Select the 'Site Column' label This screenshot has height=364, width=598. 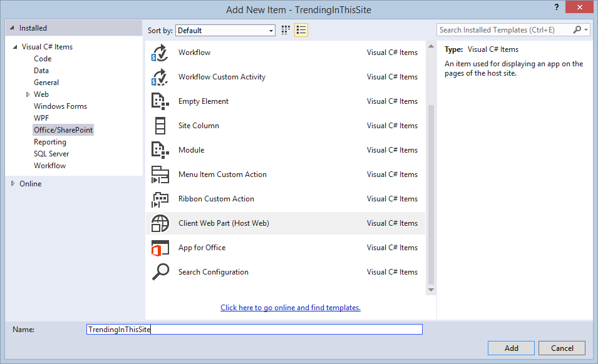pos(198,126)
